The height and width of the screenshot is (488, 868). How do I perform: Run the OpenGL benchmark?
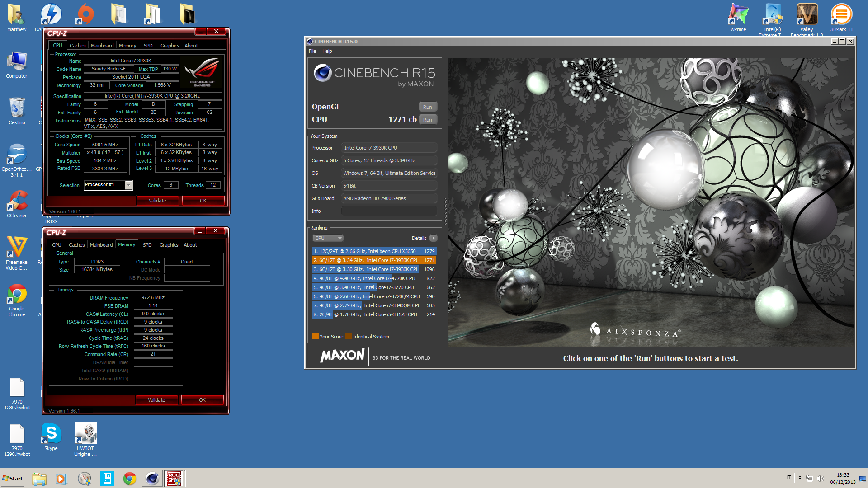428,107
